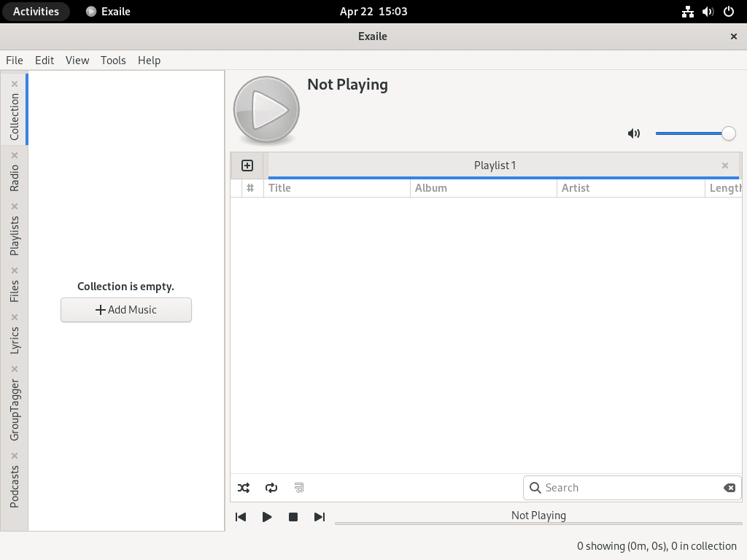Click the status bar collection count text
Viewport: 747px width, 560px height.
[x=657, y=545]
